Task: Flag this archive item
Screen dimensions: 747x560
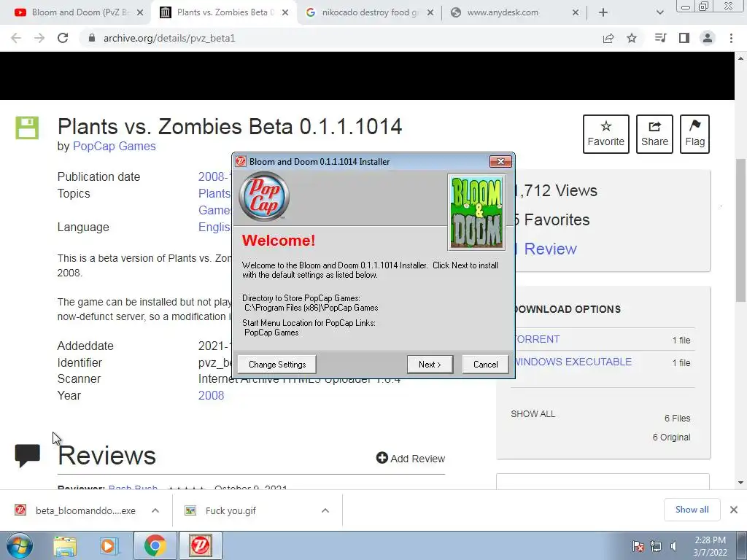Action: click(x=694, y=134)
